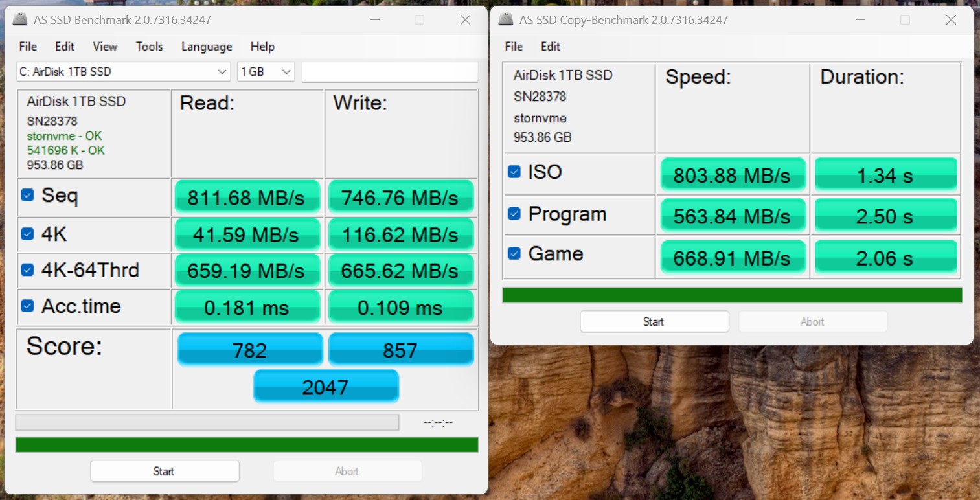Viewport: 980px width, 500px height.
Task: Open the Tools menu
Action: coord(150,47)
